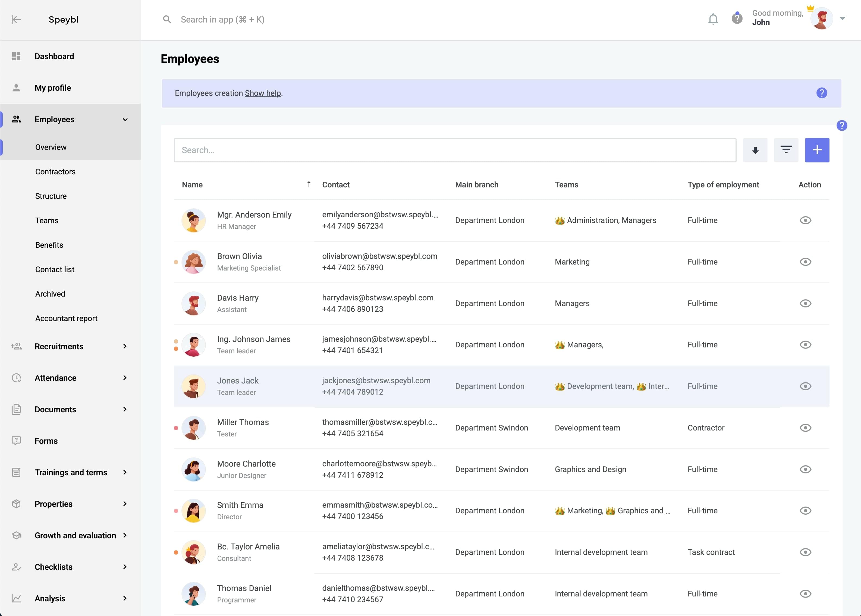Click the search magnifier icon

pos(167,19)
